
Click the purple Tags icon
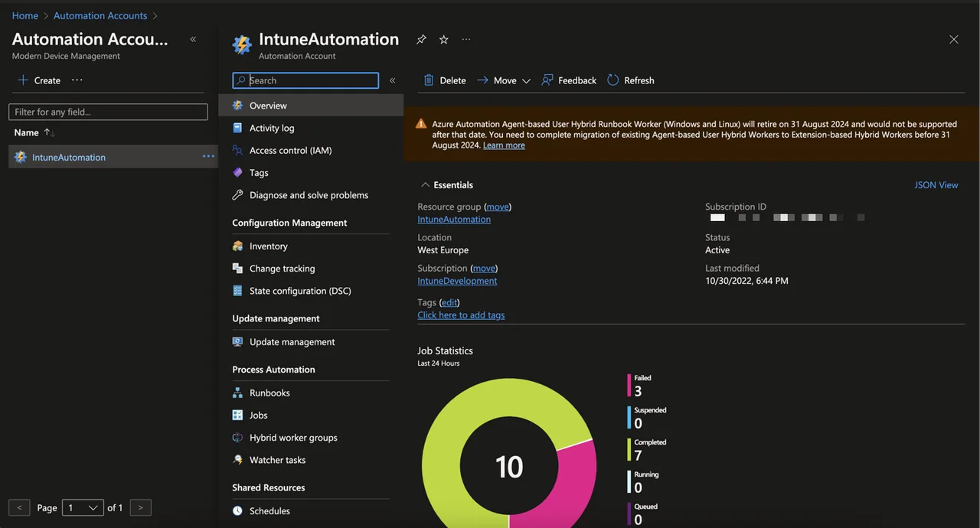coord(237,172)
